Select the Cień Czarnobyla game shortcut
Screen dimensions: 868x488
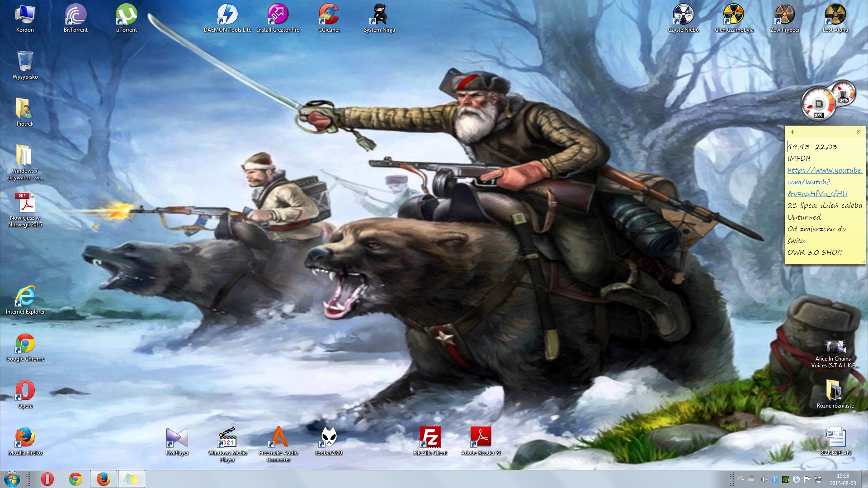tap(734, 19)
